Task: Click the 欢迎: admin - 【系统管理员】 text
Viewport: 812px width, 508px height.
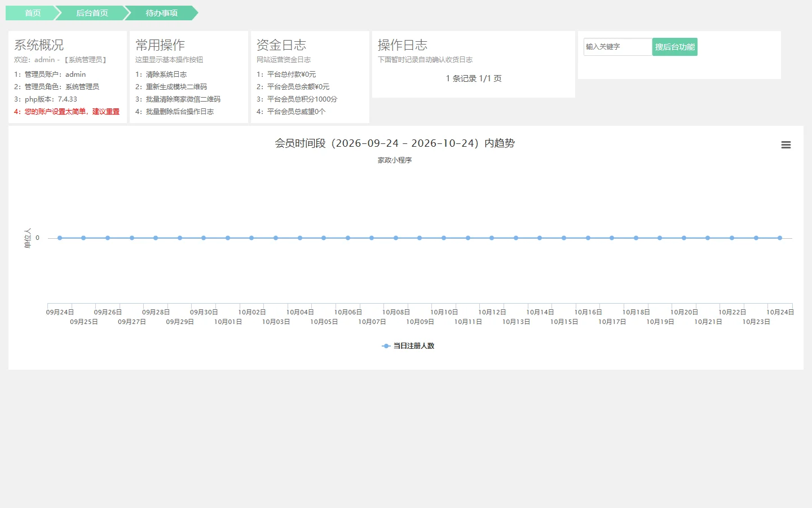Action: 60,60
